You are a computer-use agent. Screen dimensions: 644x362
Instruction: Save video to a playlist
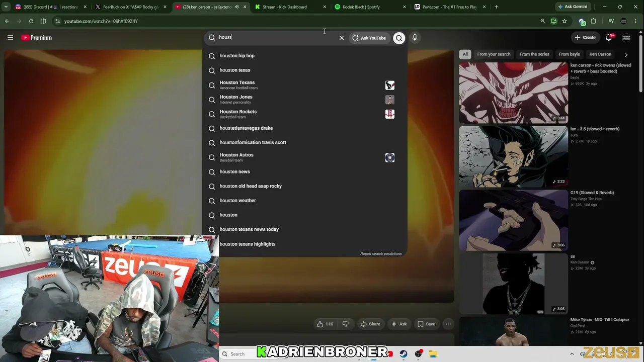coord(426,324)
